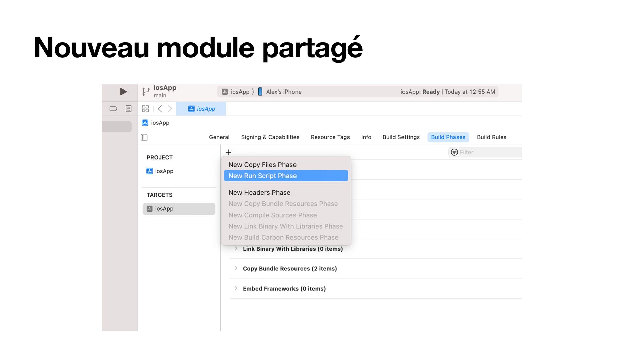This screenshot has width=644, height=362.
Task: Select iosApp under TARGETS
Action: point(179,209)
